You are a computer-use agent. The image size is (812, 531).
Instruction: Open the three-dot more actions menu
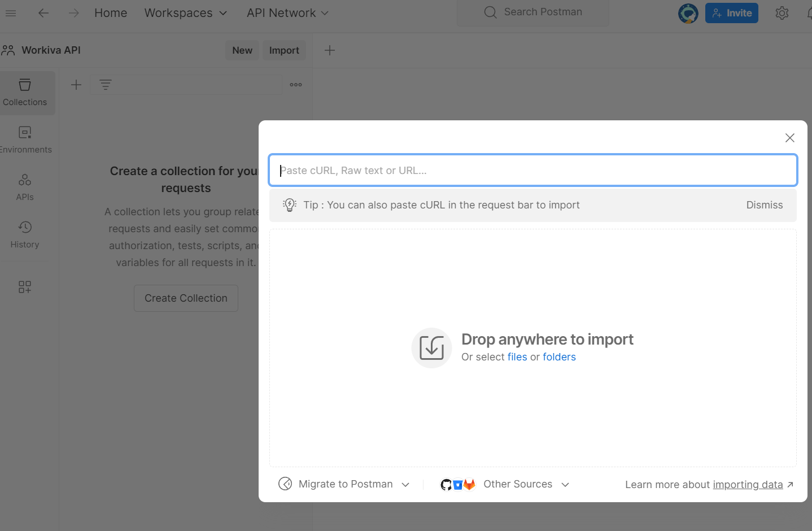click(295, 84)
